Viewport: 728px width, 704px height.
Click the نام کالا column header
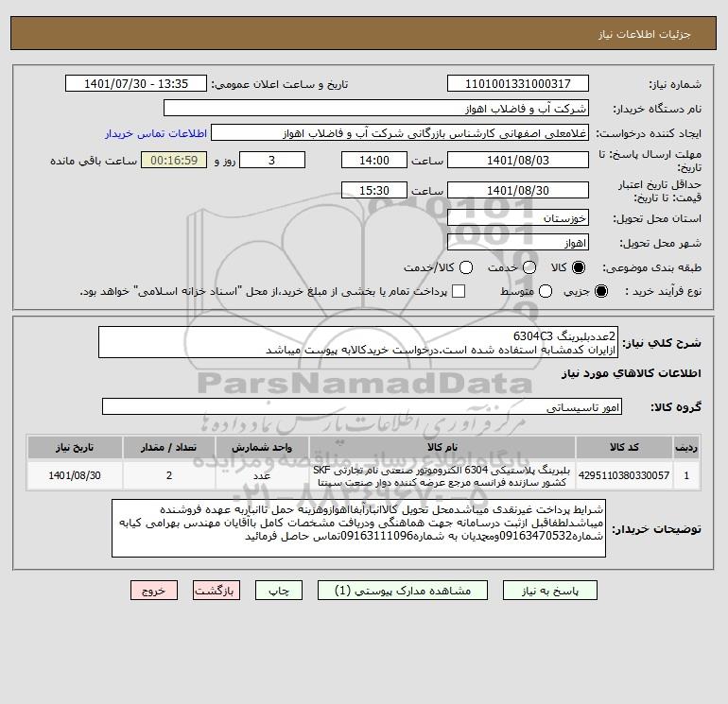442,448
